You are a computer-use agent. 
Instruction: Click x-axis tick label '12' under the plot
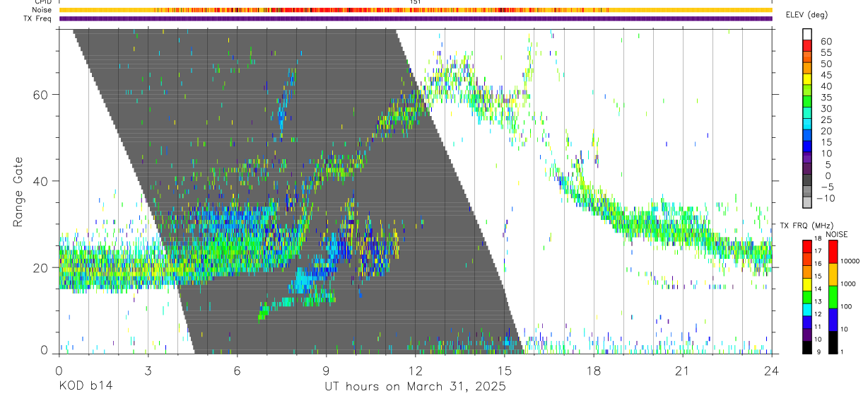click(415, 371)
